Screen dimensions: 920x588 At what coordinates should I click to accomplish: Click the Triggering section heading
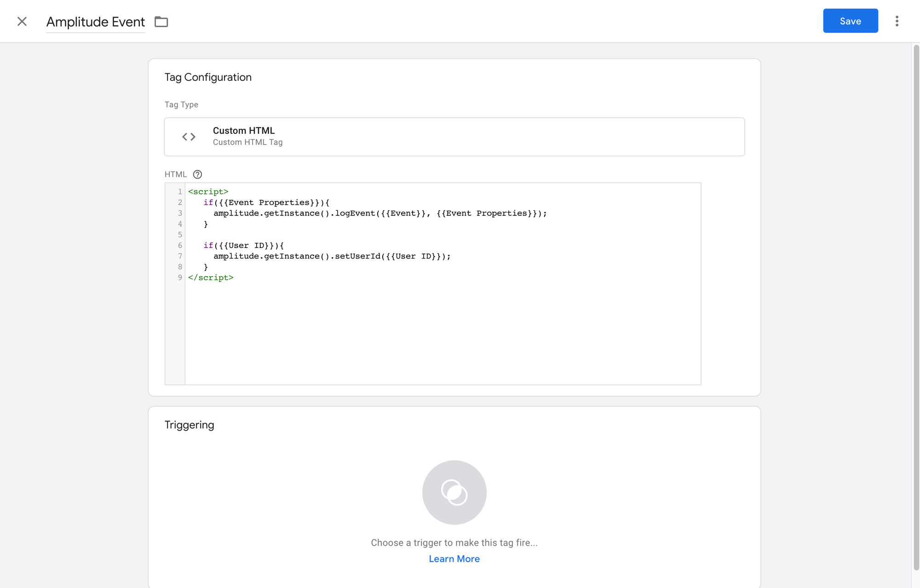189,425
